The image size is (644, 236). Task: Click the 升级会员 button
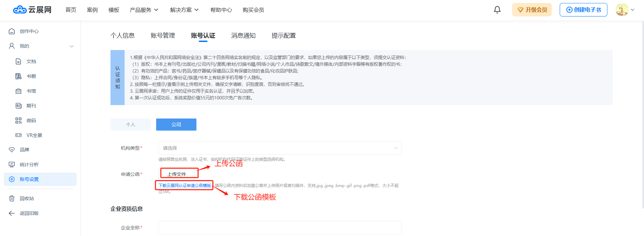(532, 10)
